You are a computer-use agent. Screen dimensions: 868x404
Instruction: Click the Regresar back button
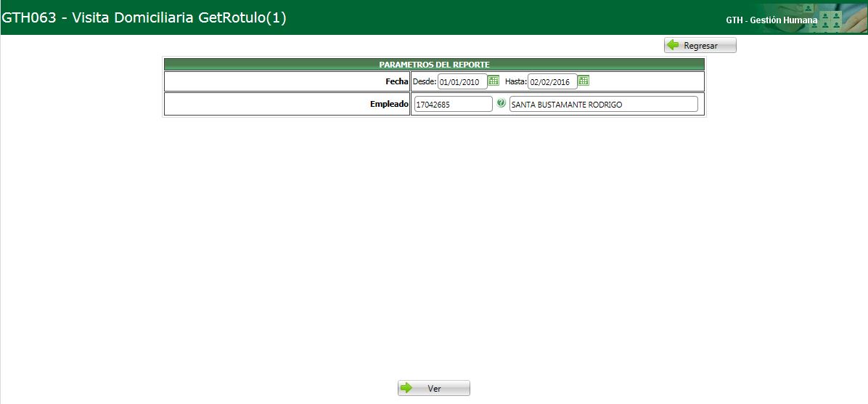(700, 46)
